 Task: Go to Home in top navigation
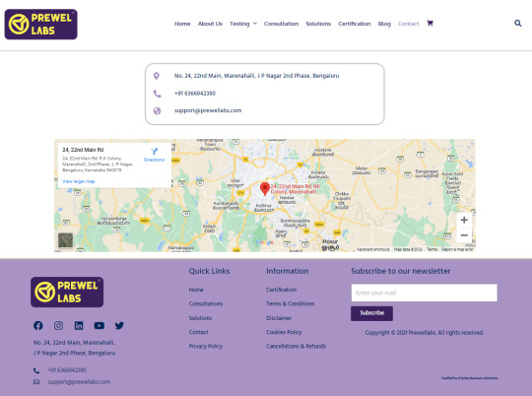(x=182, y=24)
